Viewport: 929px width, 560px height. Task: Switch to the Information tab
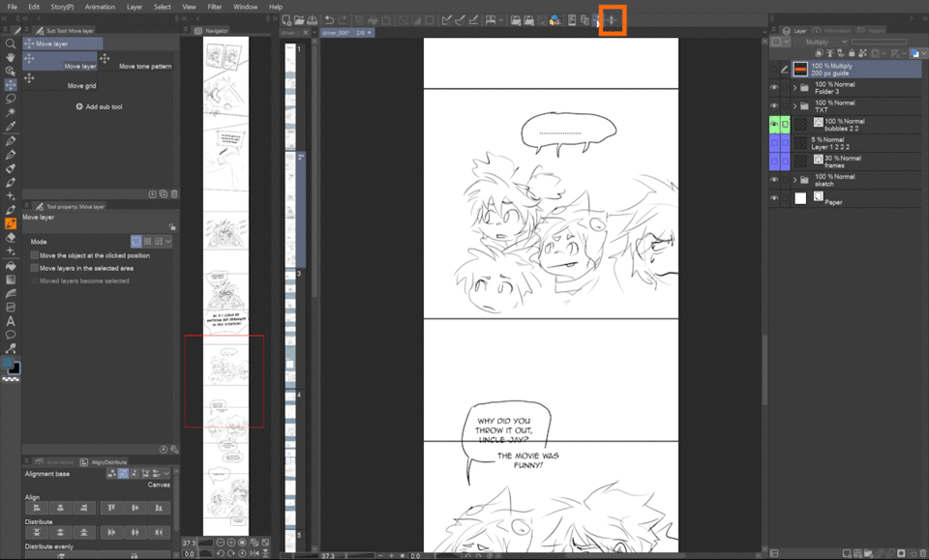point(832,30)
